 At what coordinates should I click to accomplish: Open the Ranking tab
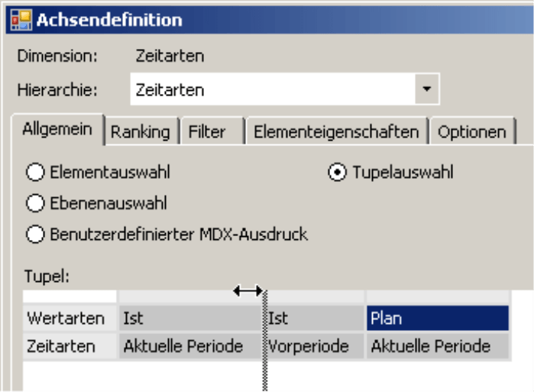(141, 131)
